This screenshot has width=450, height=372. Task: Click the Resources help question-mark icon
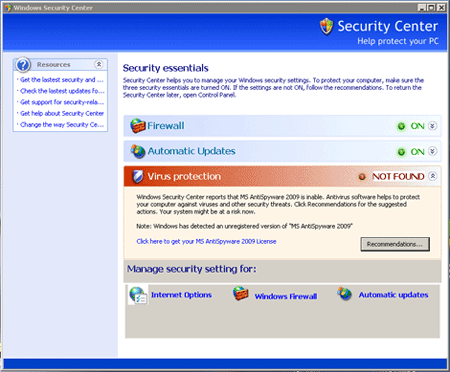pyautogui.click(x=23, y=65)
